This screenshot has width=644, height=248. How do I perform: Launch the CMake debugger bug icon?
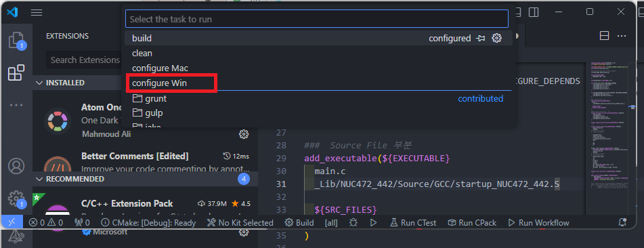(353, 223)
